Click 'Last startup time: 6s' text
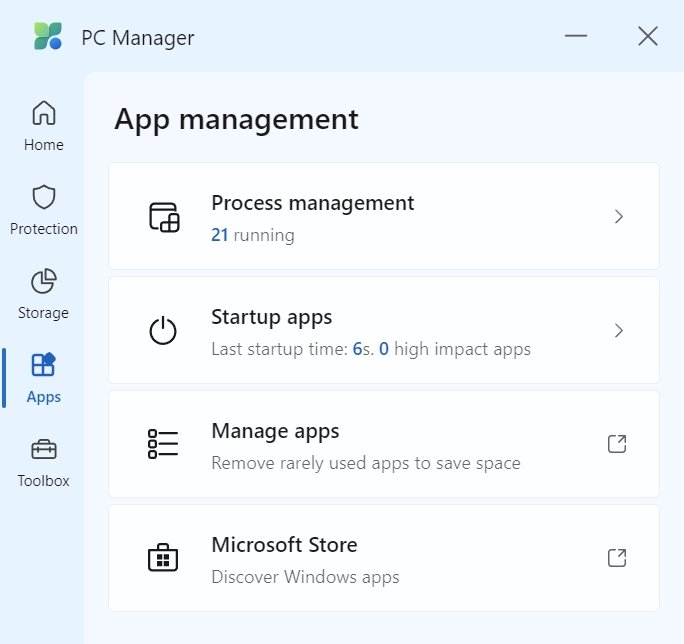The image size is (684, 644). (x=292, y=349)
